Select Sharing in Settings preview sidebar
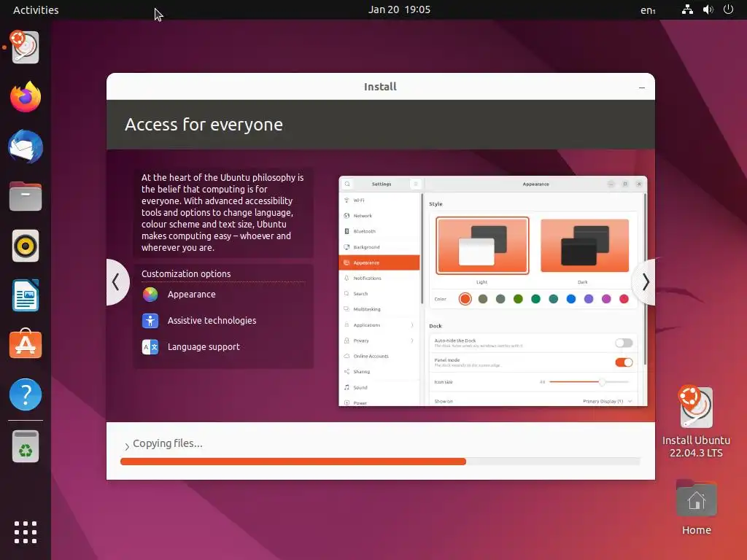 pyautogui.click(x=379, y=372)
